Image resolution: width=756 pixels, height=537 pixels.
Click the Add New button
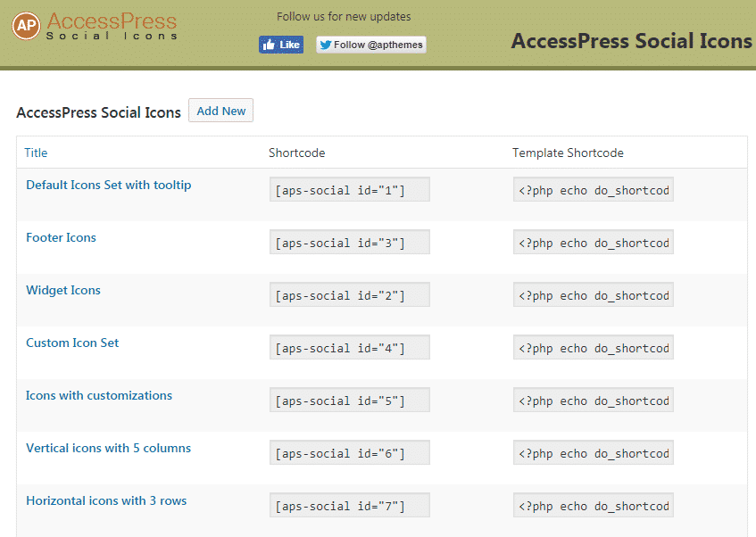[220, 111]
